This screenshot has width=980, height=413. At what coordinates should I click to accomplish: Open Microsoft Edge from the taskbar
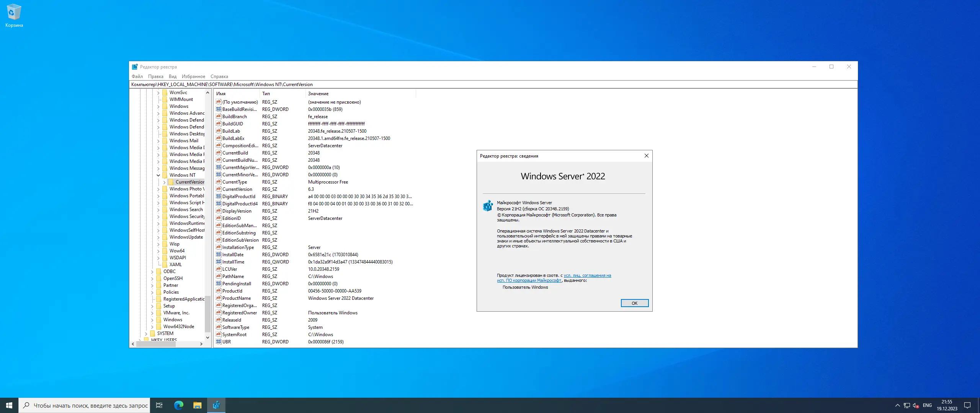pos(179,405)
